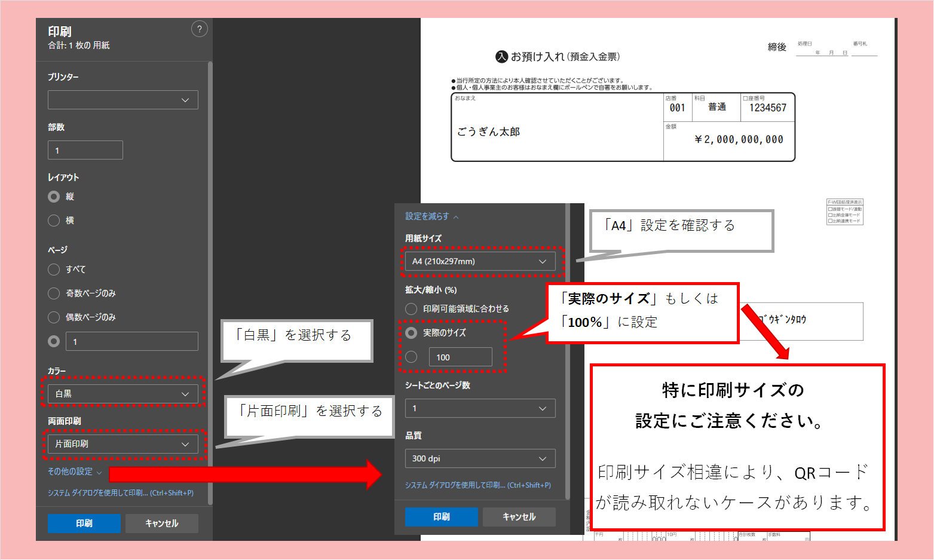Click the left print panel scrollbar
The height and width of the screenshot is (560, 934).
click(x=210, y=283)
